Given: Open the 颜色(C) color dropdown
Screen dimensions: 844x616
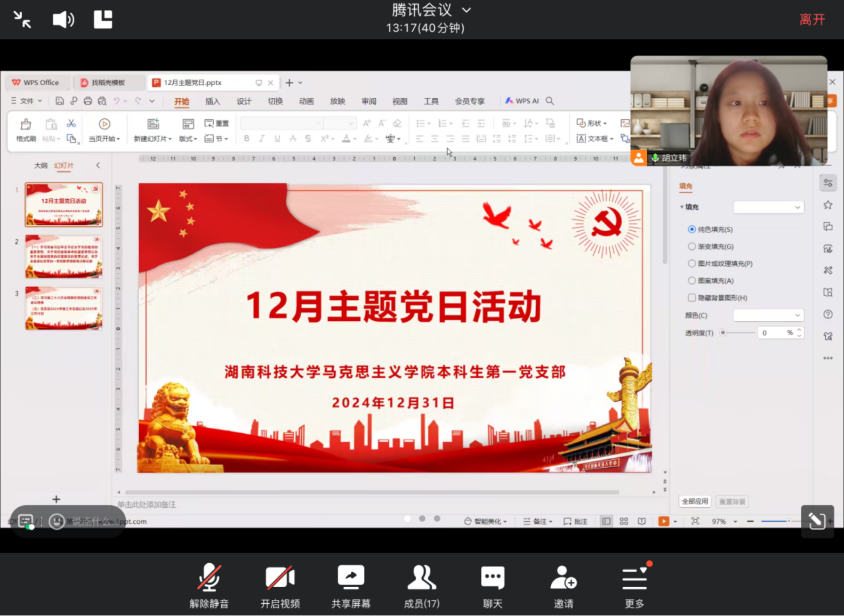Looking at the screenshot, I should pyautogui.click(x=768, y=315).
